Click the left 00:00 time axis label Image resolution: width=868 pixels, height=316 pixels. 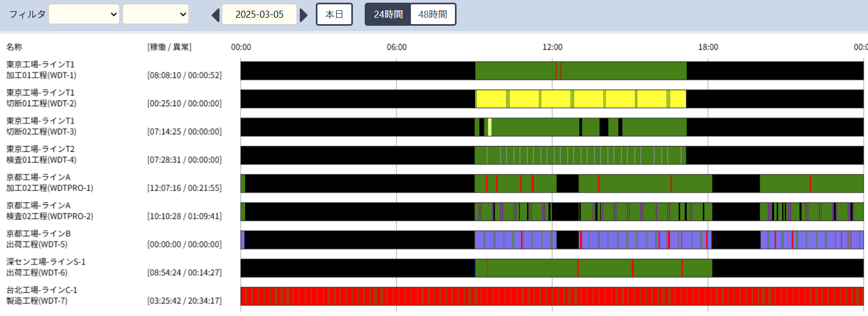241,47
